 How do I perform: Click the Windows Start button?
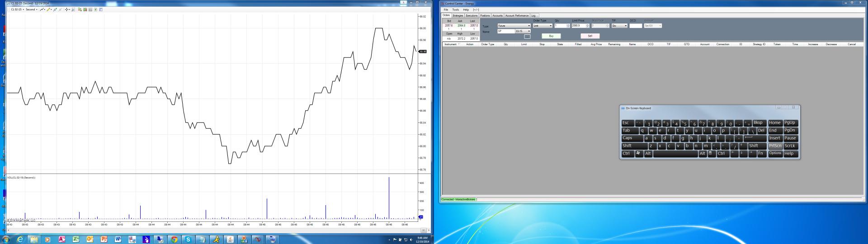6,239
